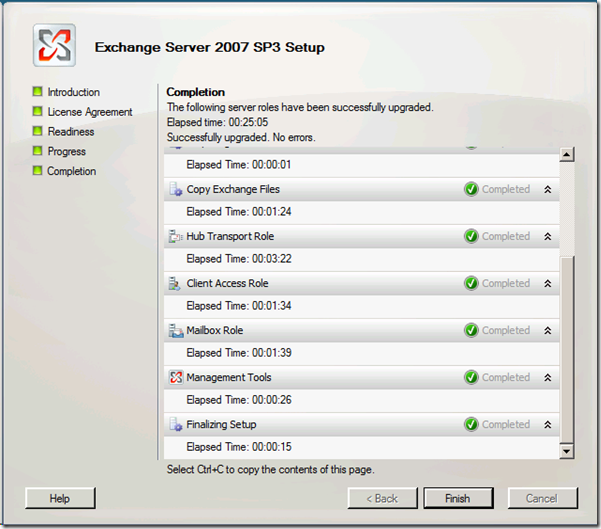
Task: Click the Mailbox Role icon
Action: [176, 330]
